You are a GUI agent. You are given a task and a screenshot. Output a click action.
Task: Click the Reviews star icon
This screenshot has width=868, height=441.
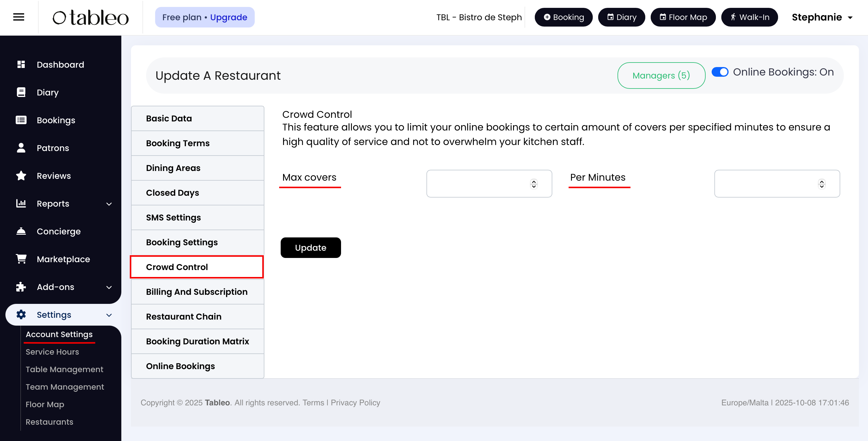[21, 176]
